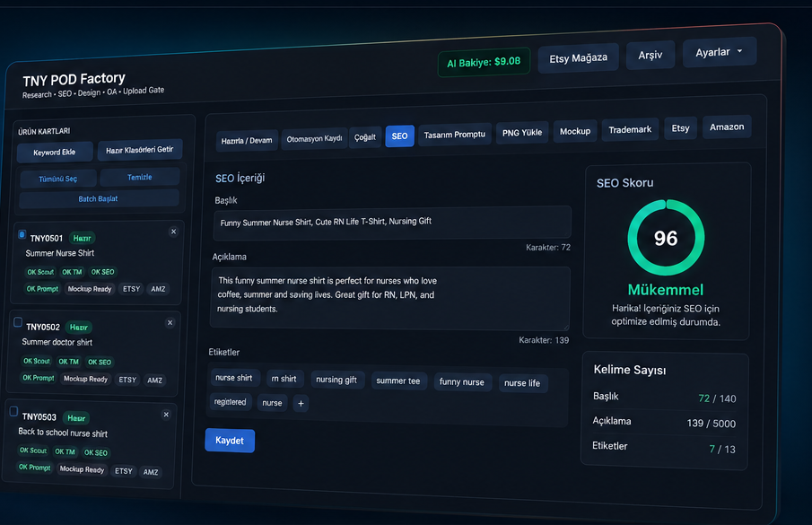This screenshot has width=812, height=525.
Task: Add a new tag with plus icon
Action: [x=301, y=403]
